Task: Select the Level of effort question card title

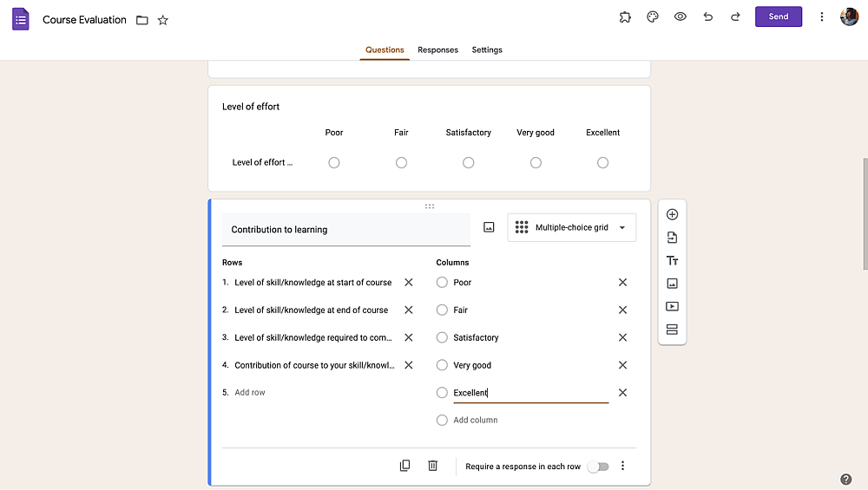Action: coord(251,107)
